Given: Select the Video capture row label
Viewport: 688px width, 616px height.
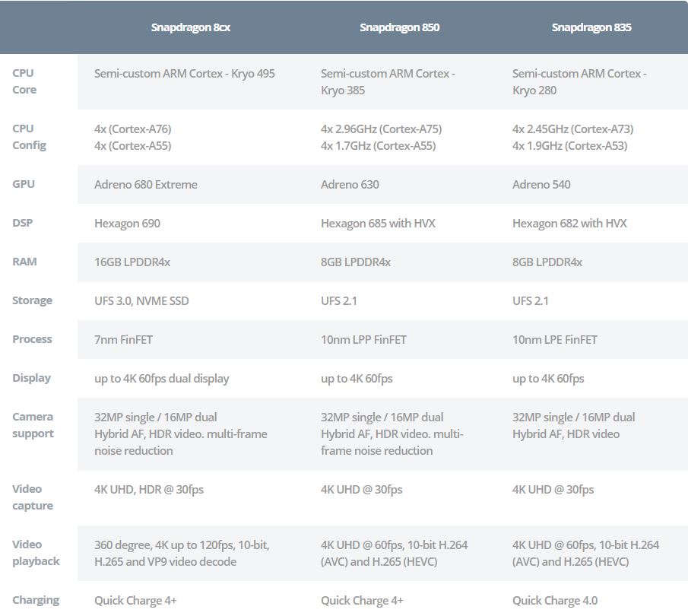Looking at the screenshot, I should click(33, 497).
